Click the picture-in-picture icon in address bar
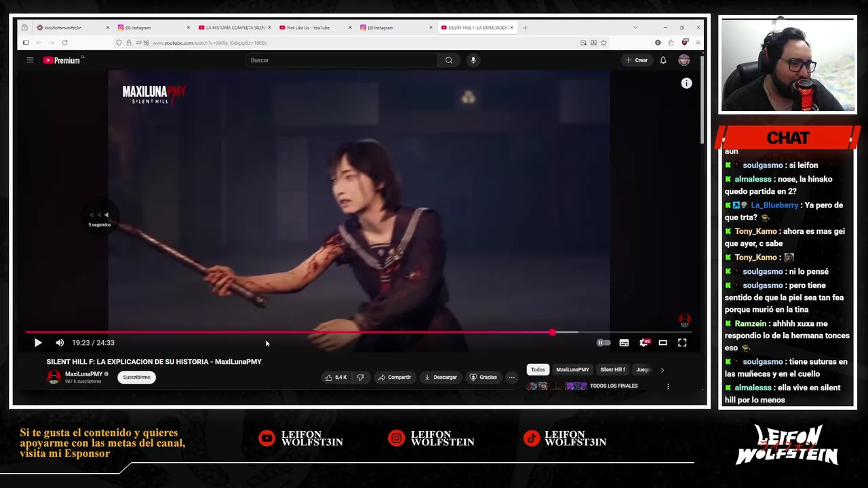Screen dimensions: 868x488 [583, 43]
